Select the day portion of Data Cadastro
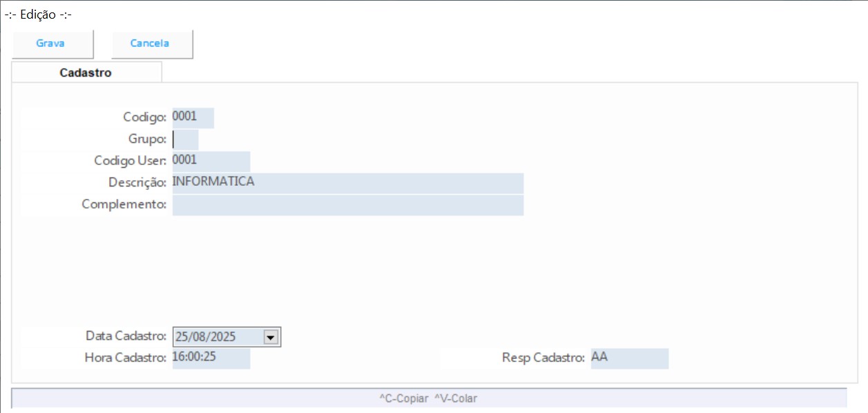This screenshot has width=868, height=413. (182, 337)
